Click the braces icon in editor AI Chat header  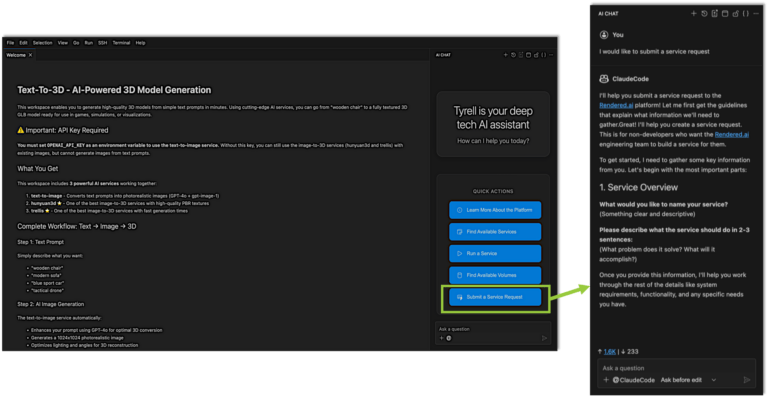544,55
